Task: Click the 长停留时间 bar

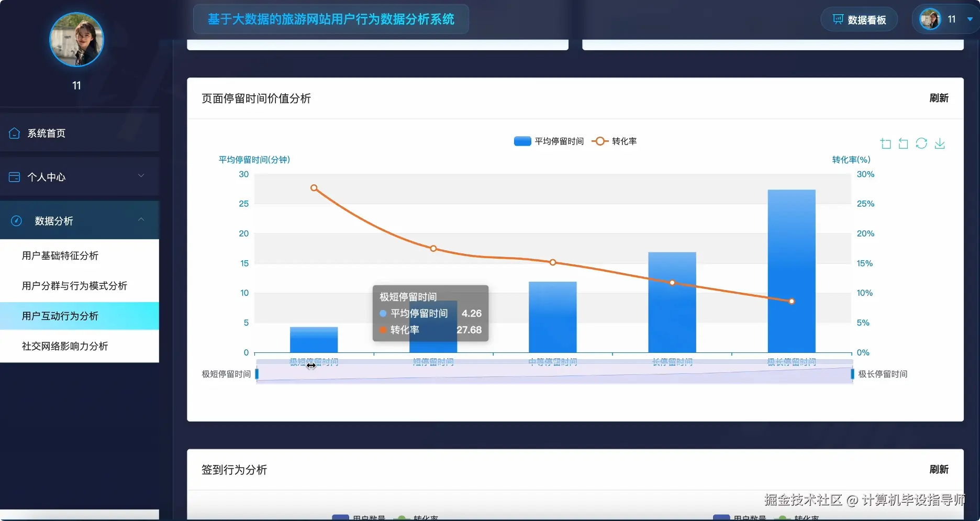Action: click(x=672, y=302)
